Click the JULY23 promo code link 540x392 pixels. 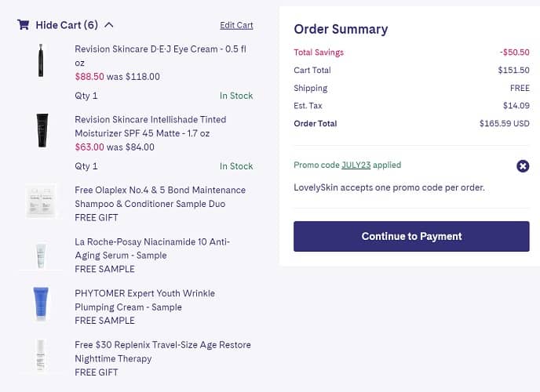point(355,165)
